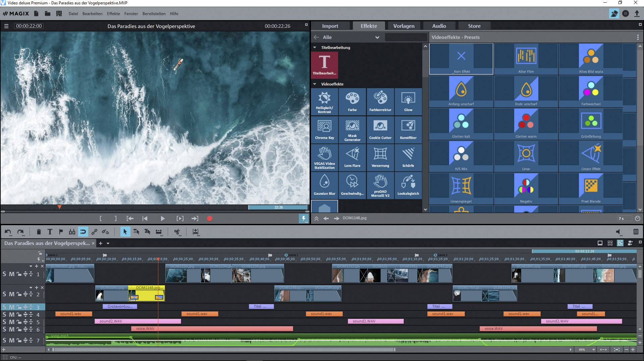Click the export upload arrow icon
The width and height of the screenshot is (644, 361).
(637, 14)
